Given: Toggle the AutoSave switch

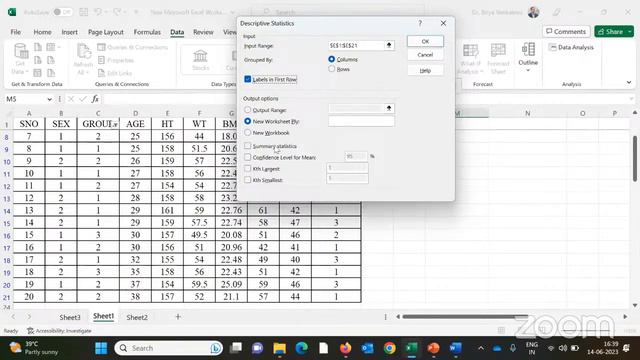Looking at the screenshot, I should [x=62, y=12].
